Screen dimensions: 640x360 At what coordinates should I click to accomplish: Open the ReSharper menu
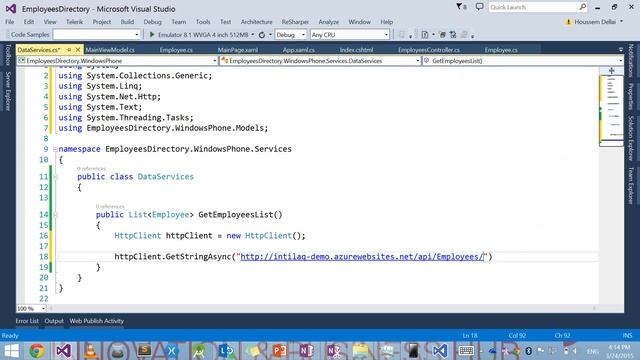[x=295, y=22]
